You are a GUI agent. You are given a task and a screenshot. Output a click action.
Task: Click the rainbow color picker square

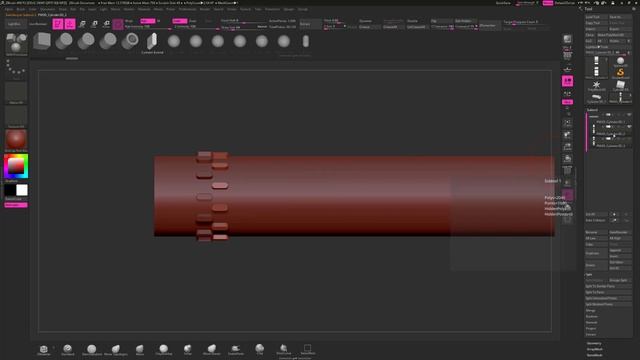(x=16, y=166)
